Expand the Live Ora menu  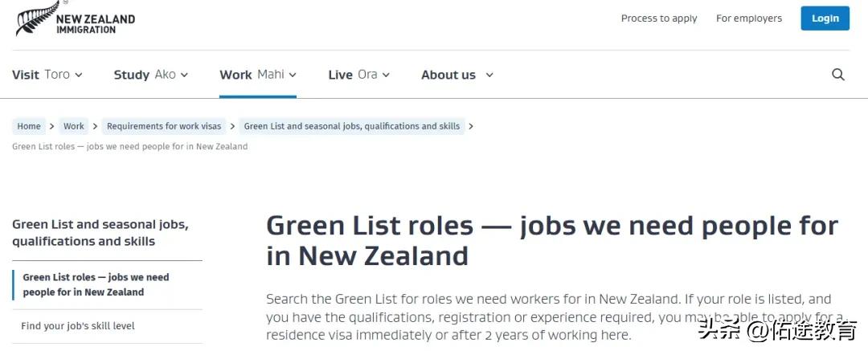point(358,75)
